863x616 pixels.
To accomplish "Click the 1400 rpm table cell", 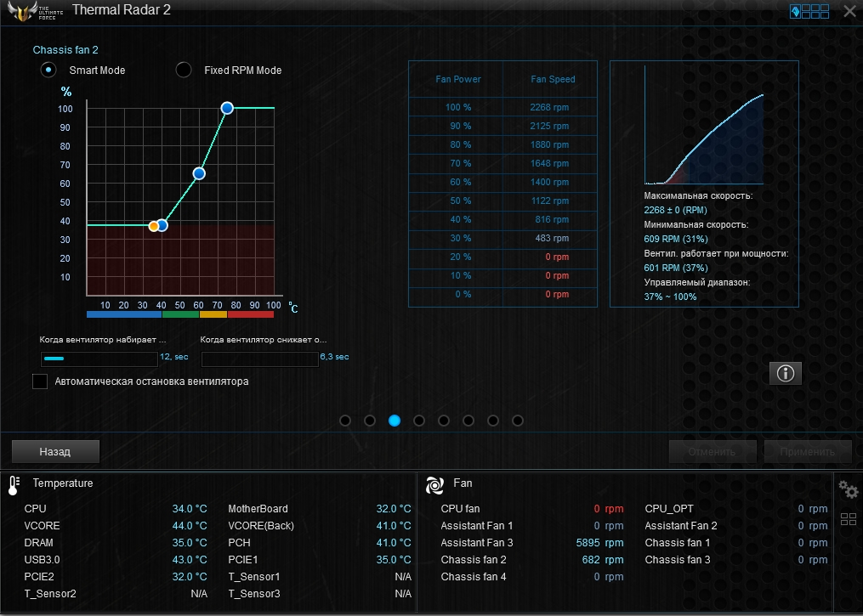I will [x=549, y=182].
